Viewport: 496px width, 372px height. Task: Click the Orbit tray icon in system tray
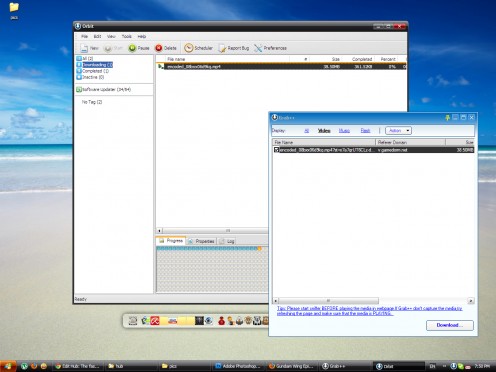tap(453, 366)
